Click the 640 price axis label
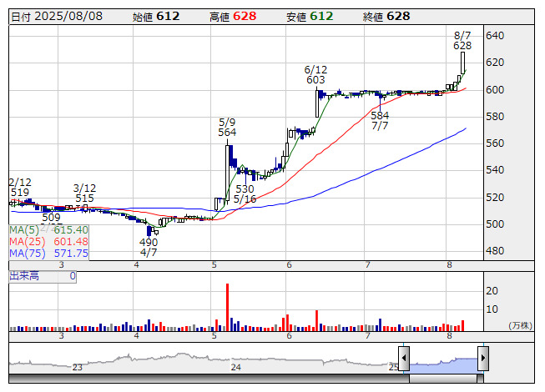 point(495,35)
